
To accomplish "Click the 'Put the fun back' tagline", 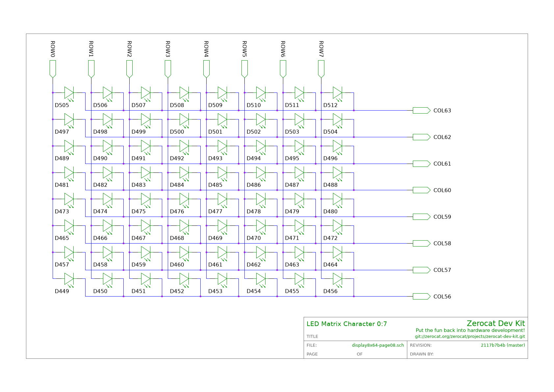I will tap(470, 330).
